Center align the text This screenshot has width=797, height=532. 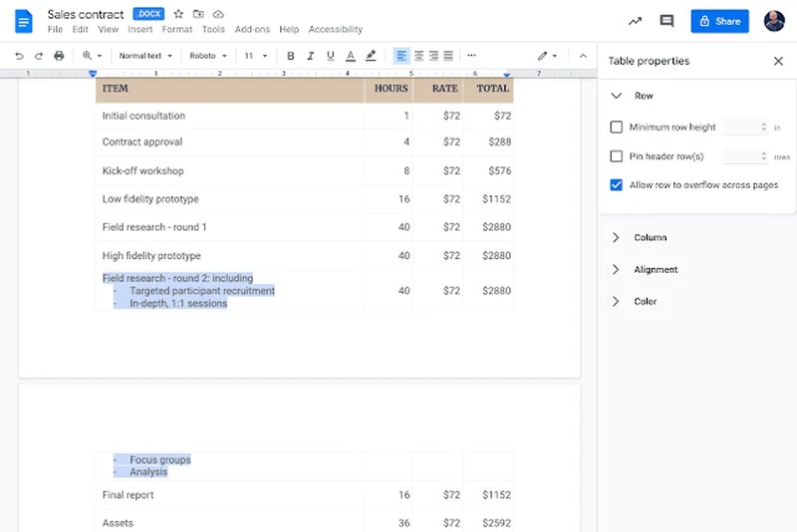point(418,56)
